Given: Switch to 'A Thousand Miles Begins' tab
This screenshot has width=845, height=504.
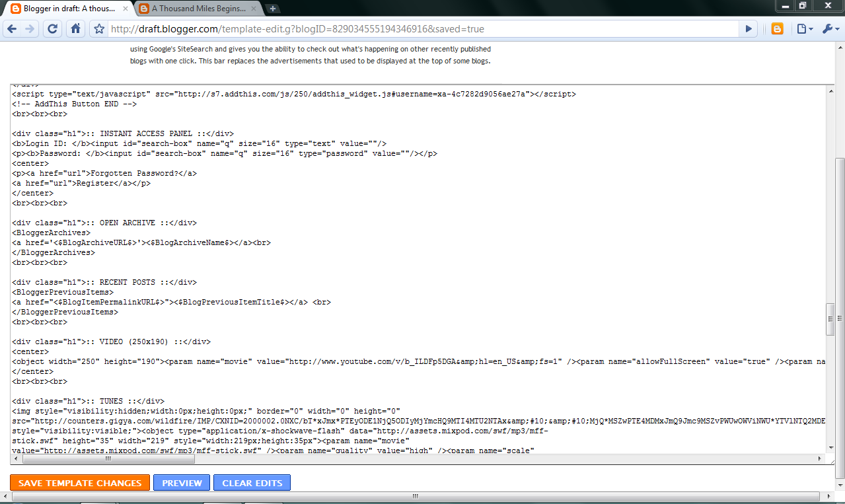Looking at the screenshot, I should click(x=199, y=9).
